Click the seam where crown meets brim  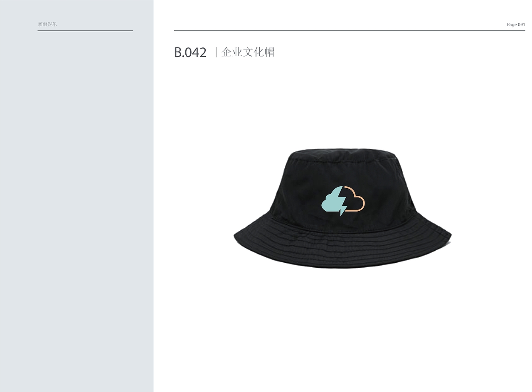click(342, 228)
